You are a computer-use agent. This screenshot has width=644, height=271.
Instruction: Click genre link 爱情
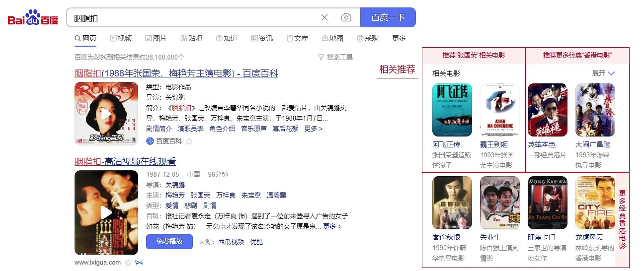[x=172, y=205]
